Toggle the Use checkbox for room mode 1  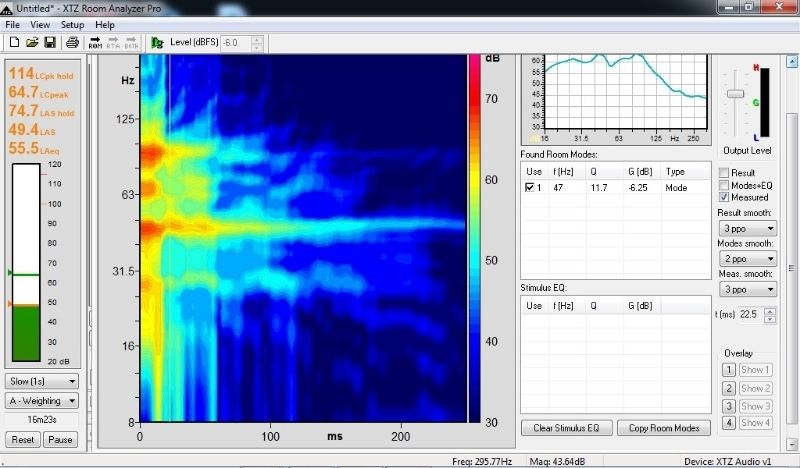(530, 187)
